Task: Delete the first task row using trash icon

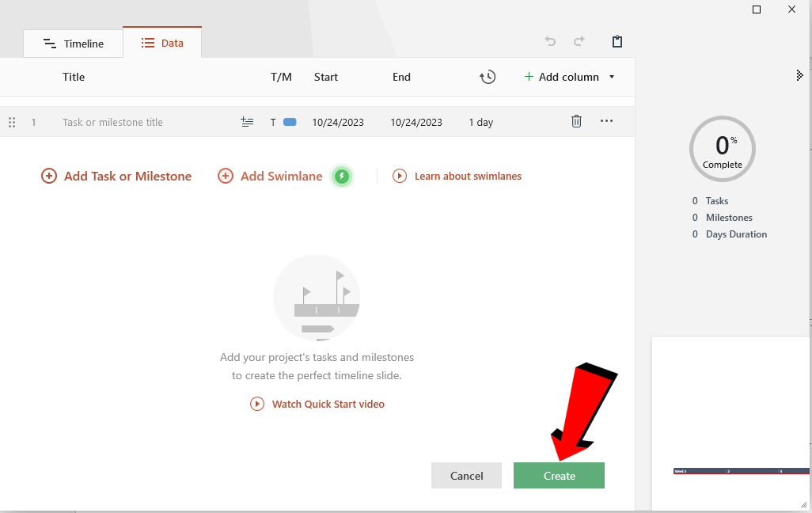Action: coord(576,121)
